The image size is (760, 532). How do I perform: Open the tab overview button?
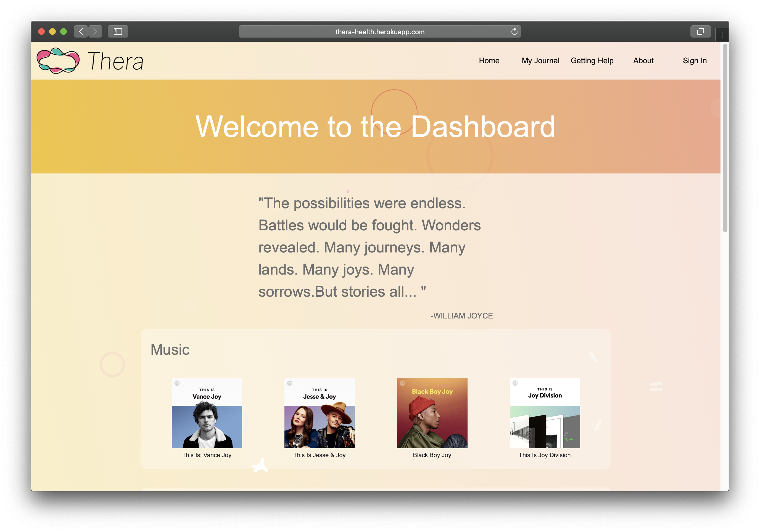click(700, 31)
